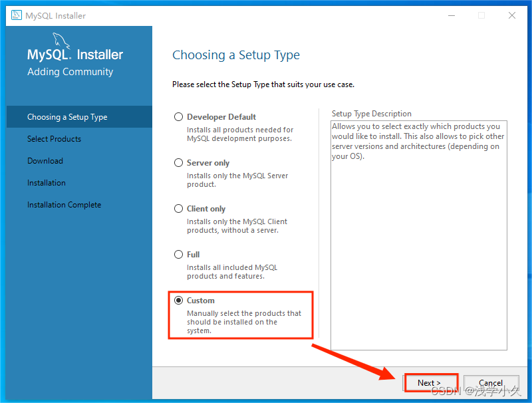Viewport: 532px width, 403px height.
Task: Click the Next > button
Action: tap(431, 382)
